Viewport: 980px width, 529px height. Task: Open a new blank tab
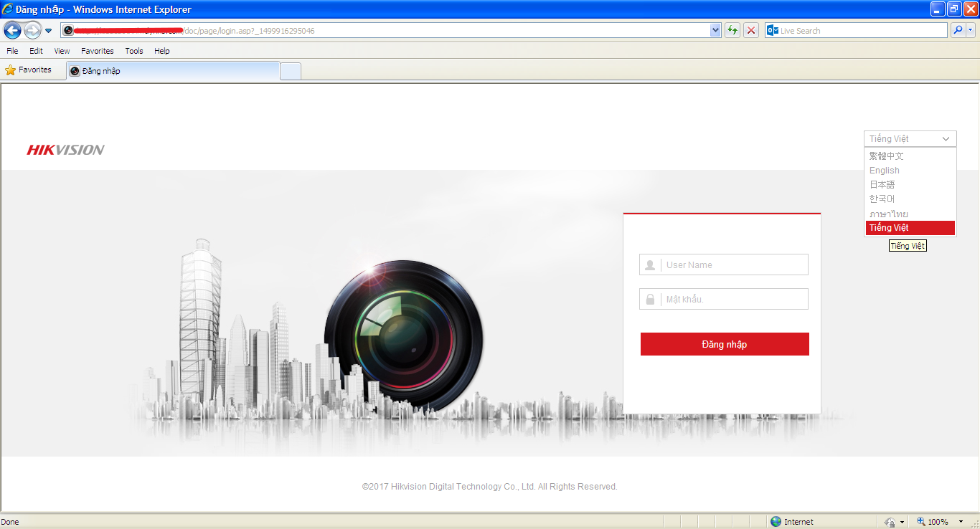tap(291, 72)
